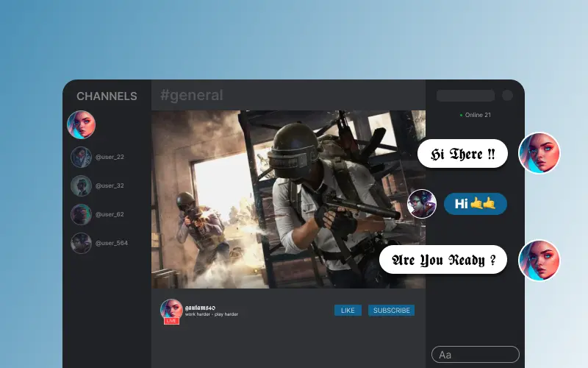Viewport: 588px width, 368px height.
Task: Choose the @user_62 avatar in sidebar
Action: 81,214
